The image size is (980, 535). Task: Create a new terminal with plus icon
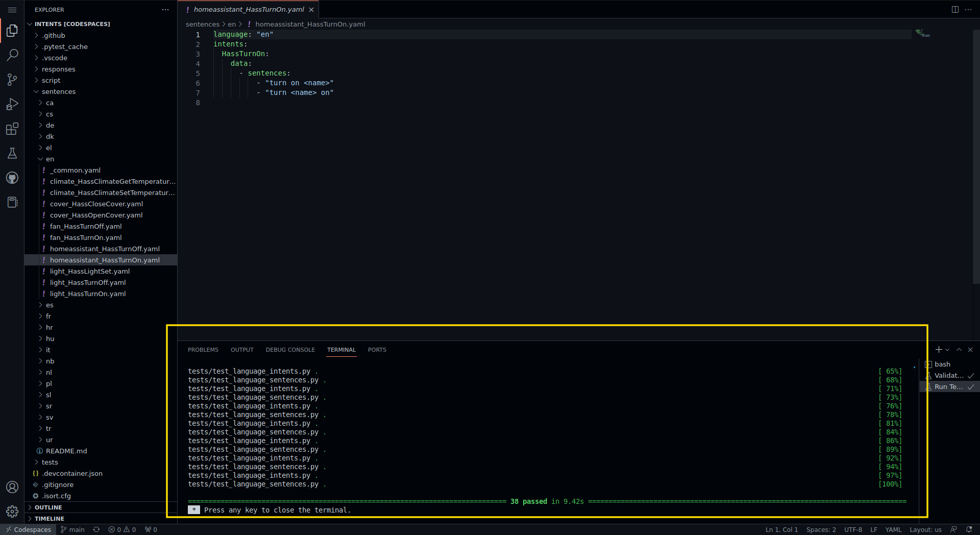point(939,350)
